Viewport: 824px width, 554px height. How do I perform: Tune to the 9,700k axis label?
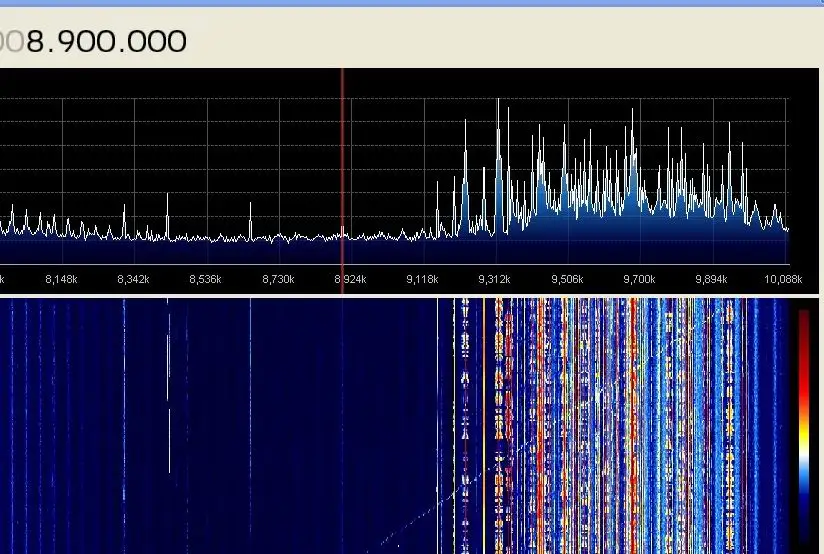(639, 279)
